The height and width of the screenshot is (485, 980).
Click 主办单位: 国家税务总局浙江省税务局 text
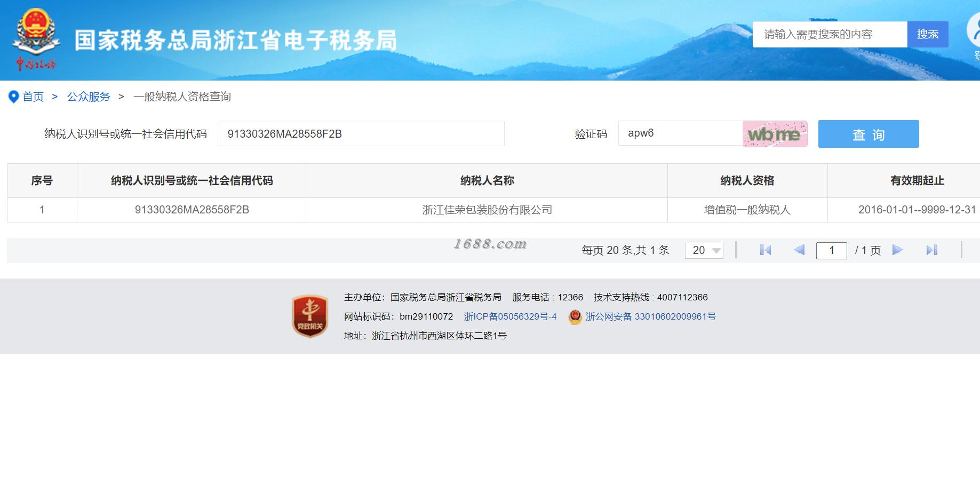423,298
